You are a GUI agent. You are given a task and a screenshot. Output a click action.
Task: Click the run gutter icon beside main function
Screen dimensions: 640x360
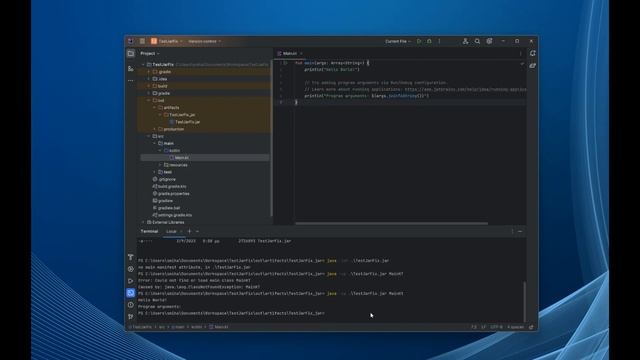pos(286,63)
